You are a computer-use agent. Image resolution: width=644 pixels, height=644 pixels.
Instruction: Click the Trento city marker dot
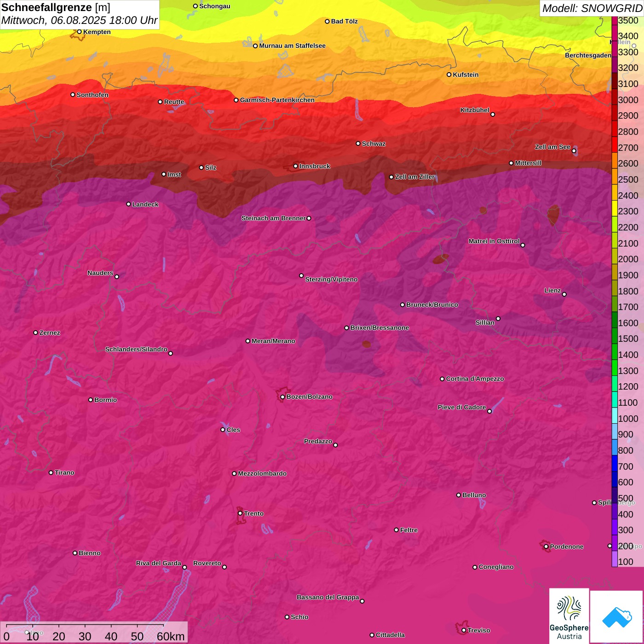pos(240,513)
